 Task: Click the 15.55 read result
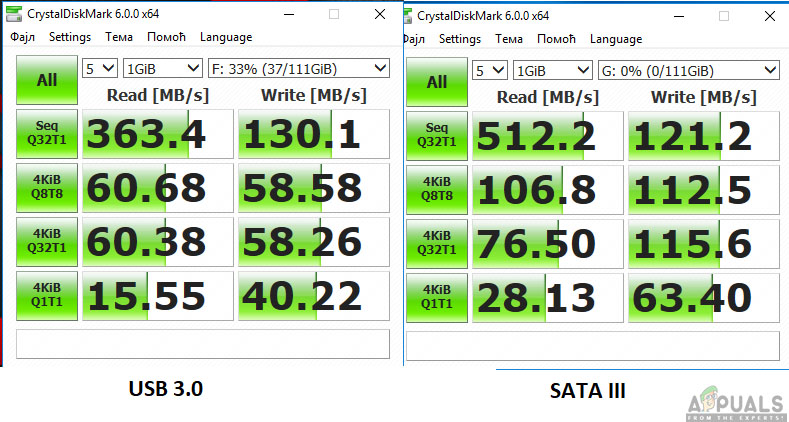(x=157, y=296)
